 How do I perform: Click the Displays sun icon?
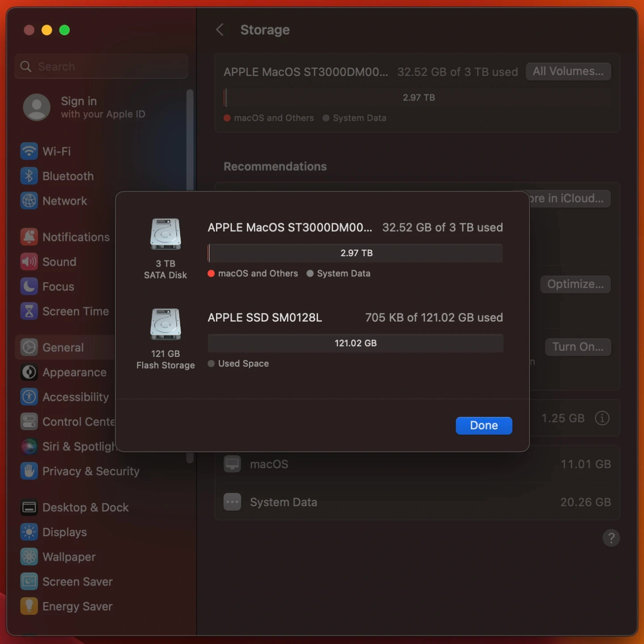pyautogui.click(x=29, y=532)
